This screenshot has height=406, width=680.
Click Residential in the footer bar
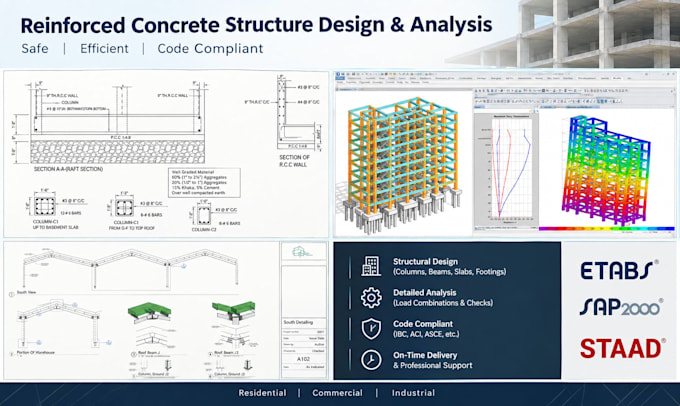pyautogui.click(x=262, y=393)
